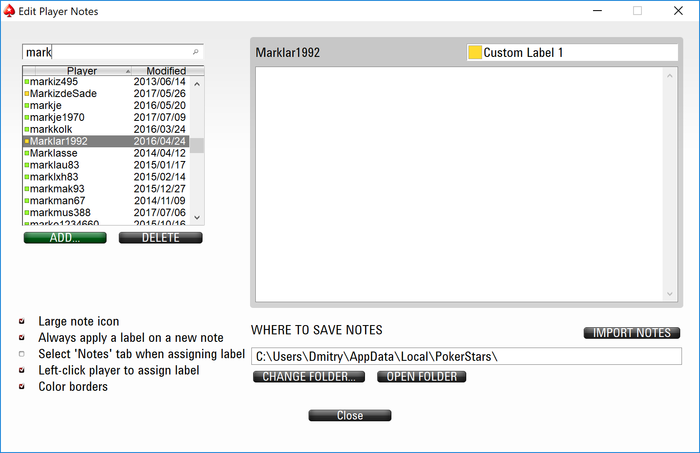The width and height of the screenshot is (700, 453).
Task: Click the player list scroll down arrow
Action: coord(197,217)
